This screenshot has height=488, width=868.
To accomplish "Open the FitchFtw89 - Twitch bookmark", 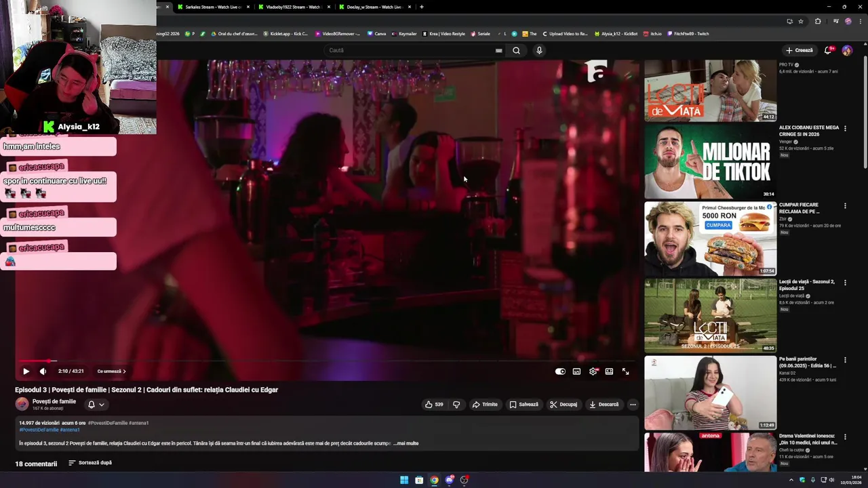I will [688, 33].
